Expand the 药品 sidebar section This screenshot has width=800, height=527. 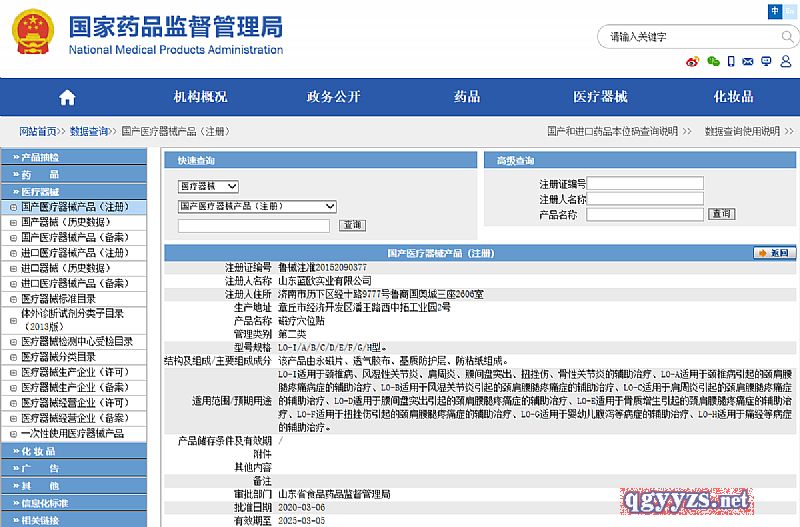click(40, 174)
